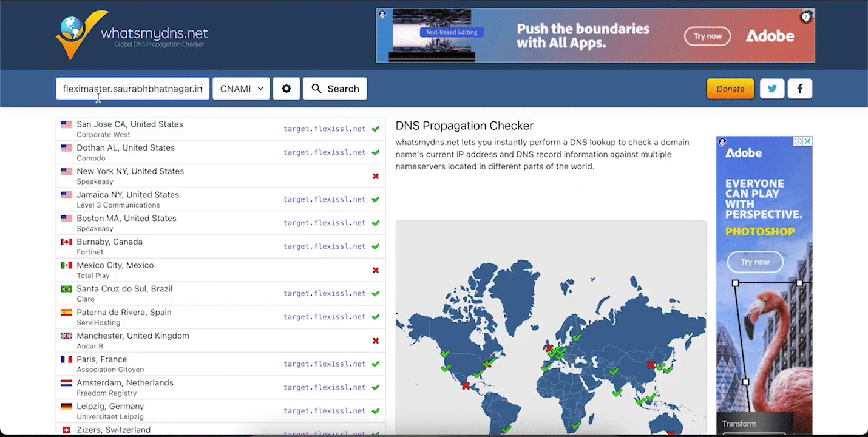This screenshot has height=437, width=868.
Task: Click the Donate button
Action: tap(730, 89)
